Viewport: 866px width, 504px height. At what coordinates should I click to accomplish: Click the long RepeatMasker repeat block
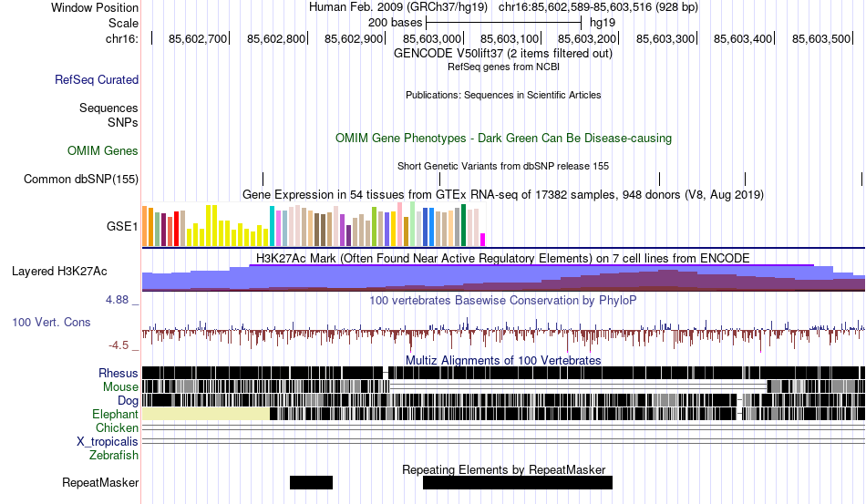pyautogui.click(x=518, y=482)
